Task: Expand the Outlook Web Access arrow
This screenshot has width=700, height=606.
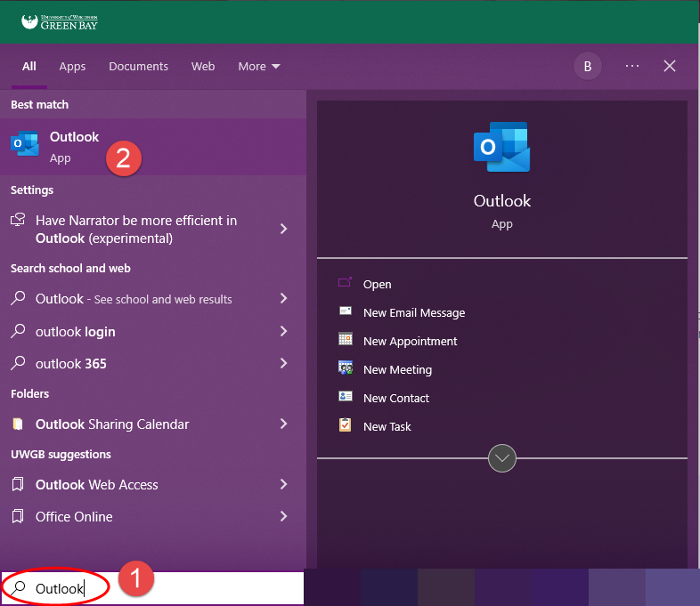Action: 283,484
